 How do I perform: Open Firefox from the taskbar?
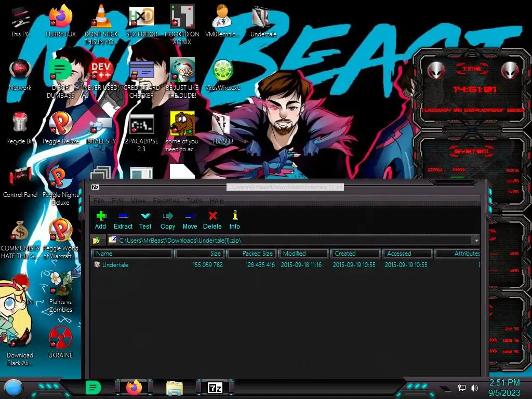coord(134,388)
